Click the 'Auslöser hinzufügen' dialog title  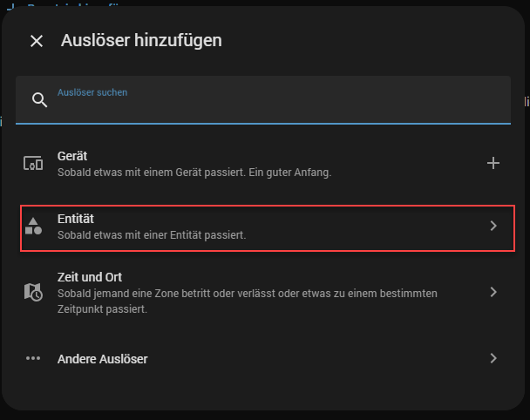[141, 40]
